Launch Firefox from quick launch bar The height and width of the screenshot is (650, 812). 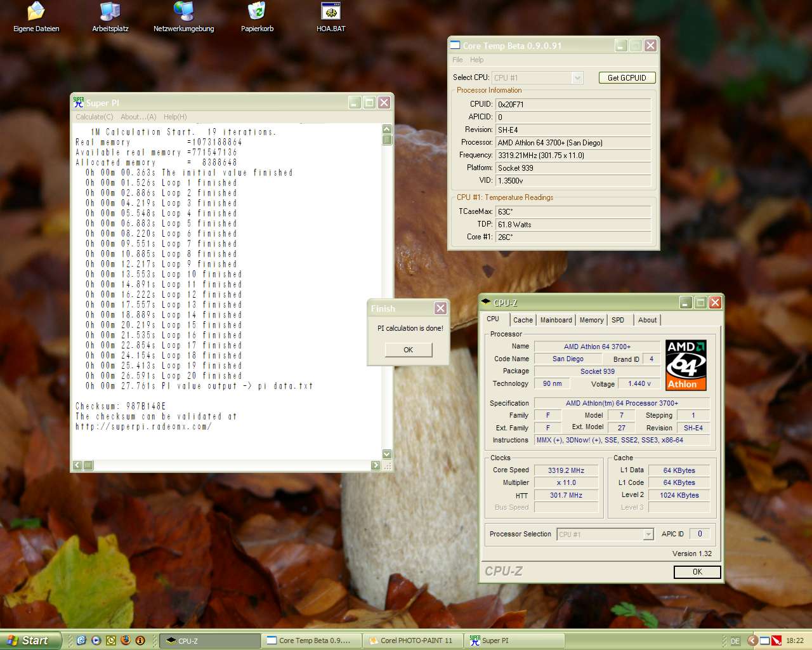coord(126,640)
